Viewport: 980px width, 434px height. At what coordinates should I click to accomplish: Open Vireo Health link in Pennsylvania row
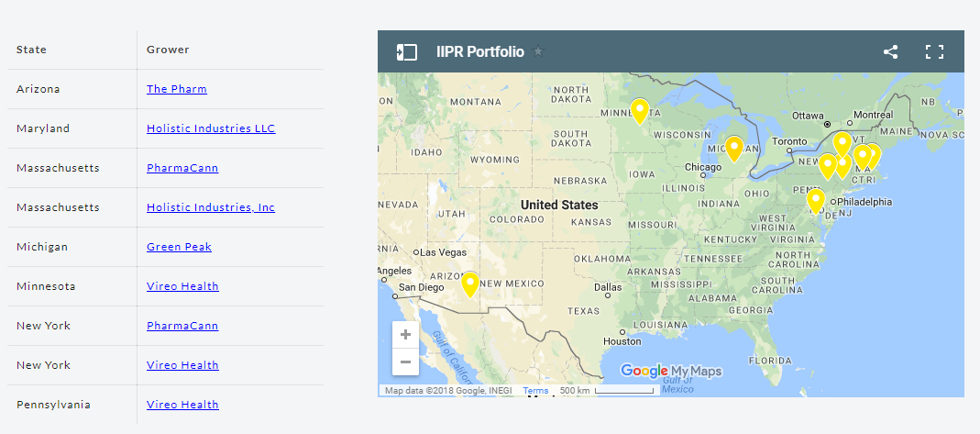coord(182,404)
